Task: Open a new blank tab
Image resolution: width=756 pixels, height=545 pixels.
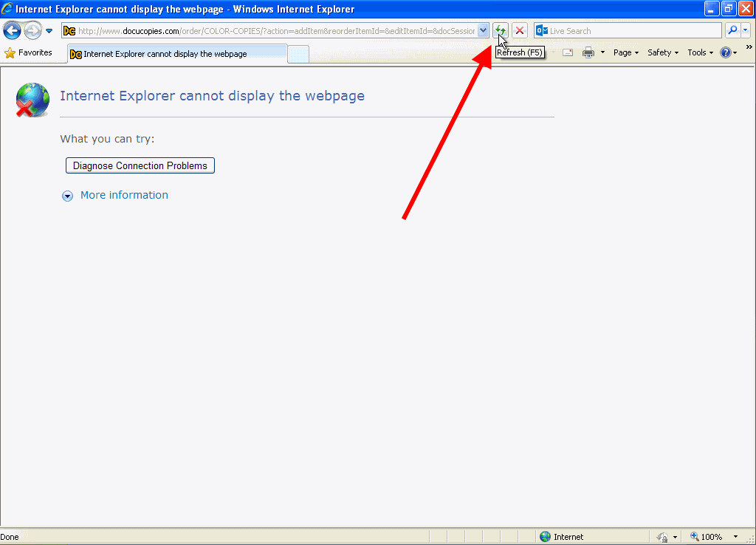Action: (298, 54)
